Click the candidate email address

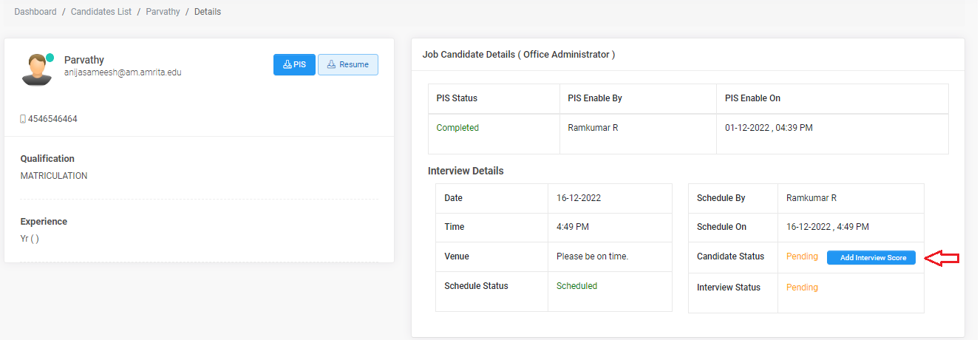[123, 72]
